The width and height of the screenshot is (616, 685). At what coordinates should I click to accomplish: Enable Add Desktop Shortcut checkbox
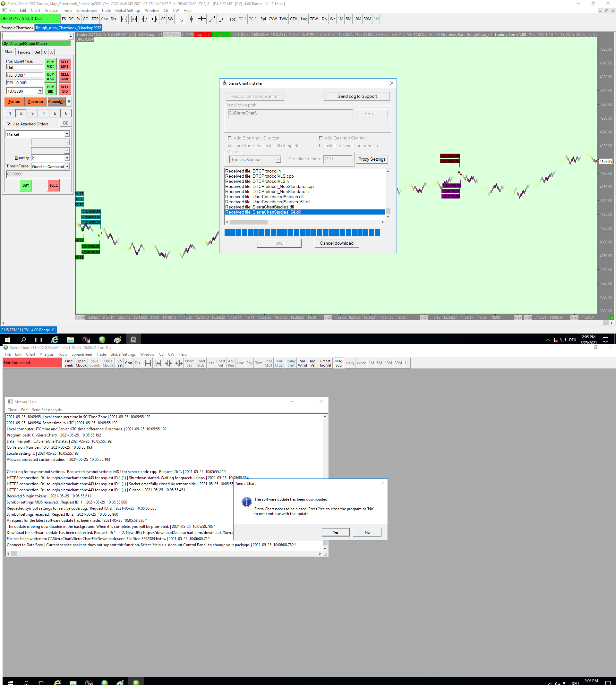(321, 138)
